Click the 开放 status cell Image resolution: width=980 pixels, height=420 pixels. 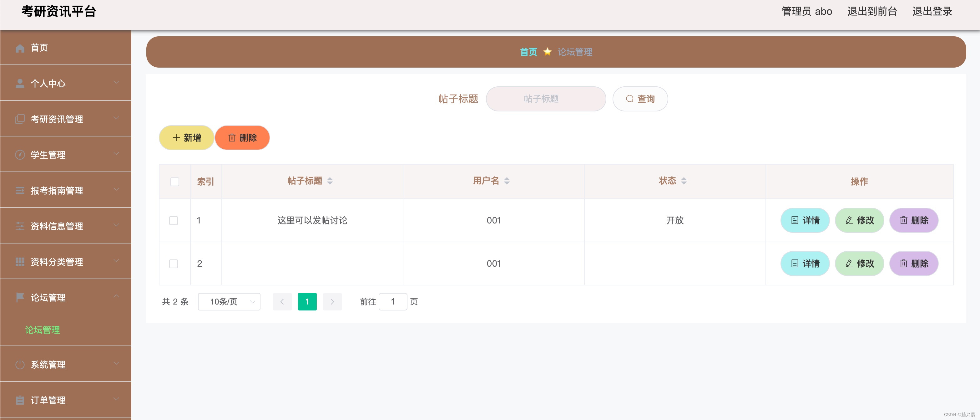pos(675,220)
